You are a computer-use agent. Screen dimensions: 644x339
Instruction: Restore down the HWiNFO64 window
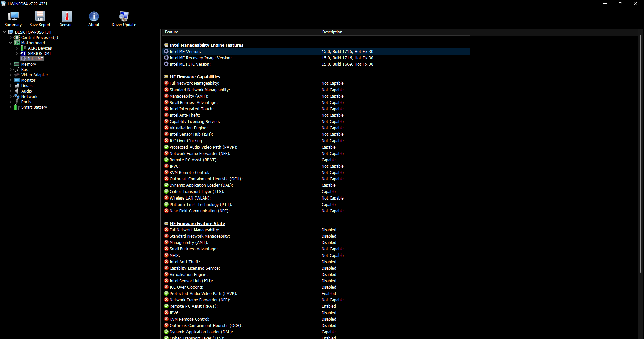(x=620, y=4)
